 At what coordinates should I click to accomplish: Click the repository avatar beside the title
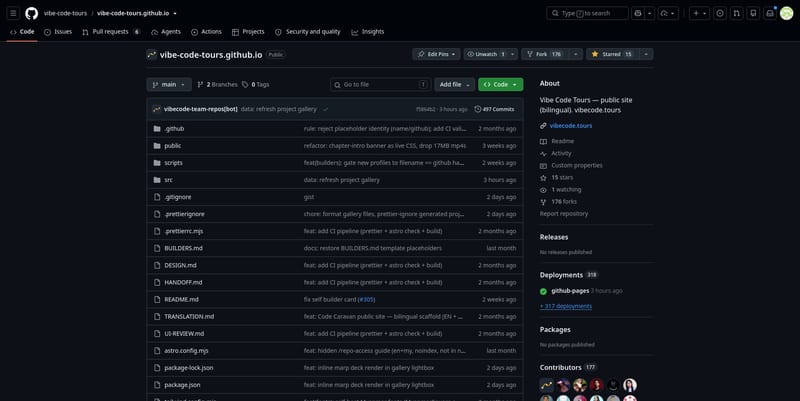coord(152,55)
